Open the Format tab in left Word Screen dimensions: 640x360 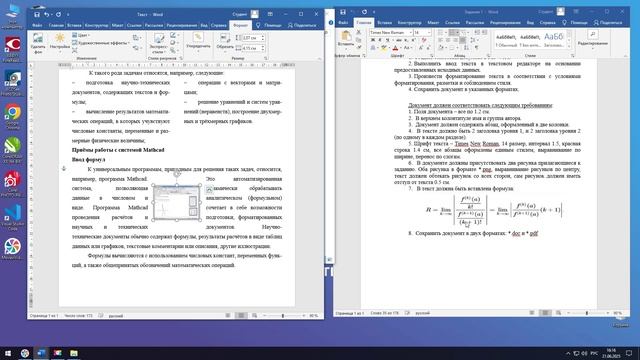(240, 25)
